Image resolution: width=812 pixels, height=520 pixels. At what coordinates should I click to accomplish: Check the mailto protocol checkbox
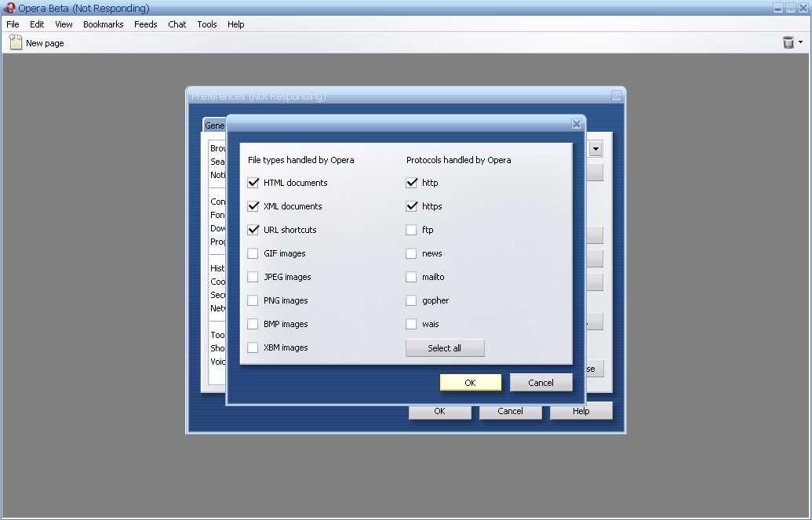pyautogui.click(x=411, y=277)
